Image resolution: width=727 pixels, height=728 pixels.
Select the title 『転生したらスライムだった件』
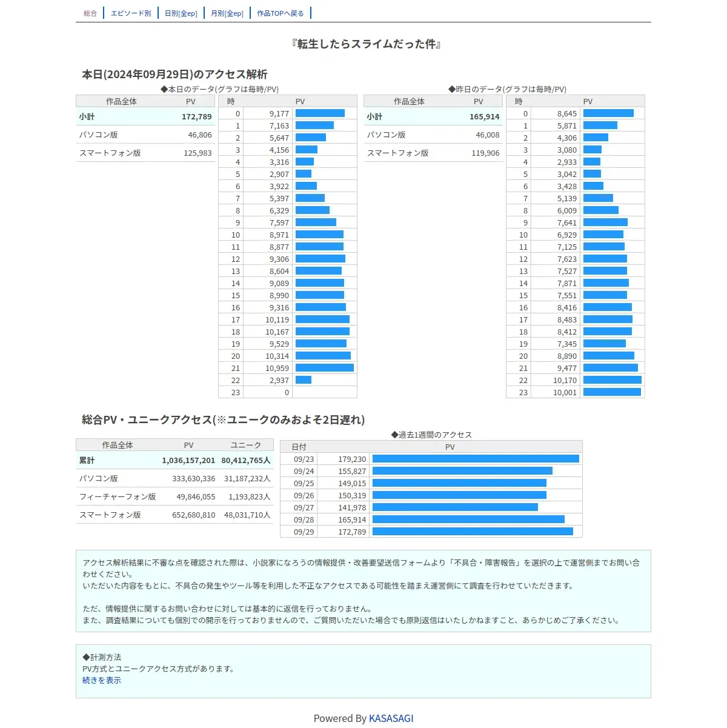coord(366,44)
